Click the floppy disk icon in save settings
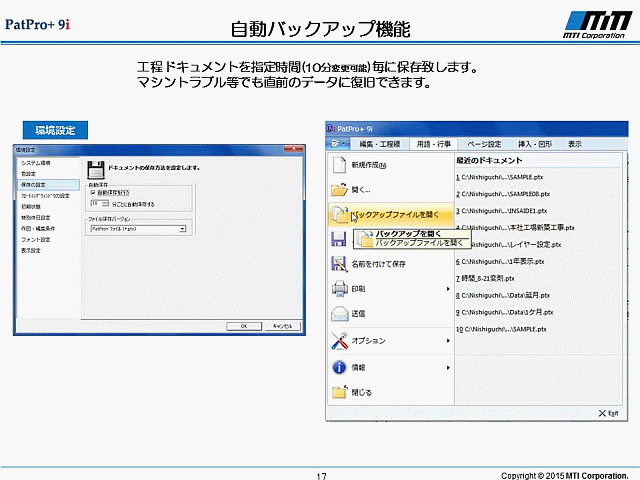The width and height of the screenshot is (640, 480). 96,169
